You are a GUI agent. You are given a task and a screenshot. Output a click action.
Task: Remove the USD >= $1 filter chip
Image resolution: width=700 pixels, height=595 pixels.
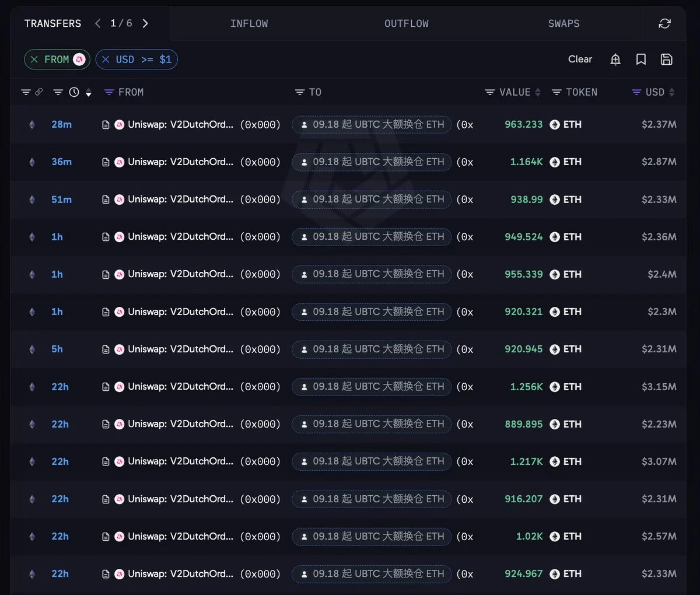pos(106,60)
